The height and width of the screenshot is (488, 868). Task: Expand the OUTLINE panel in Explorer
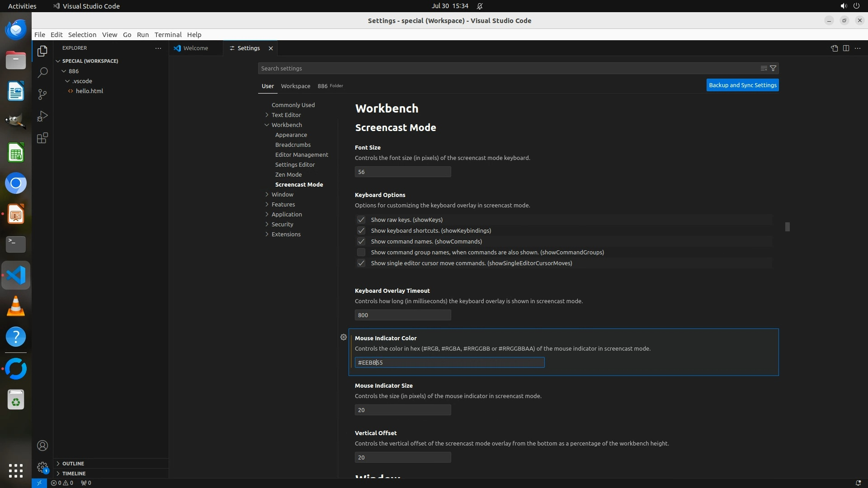point(73,464)
